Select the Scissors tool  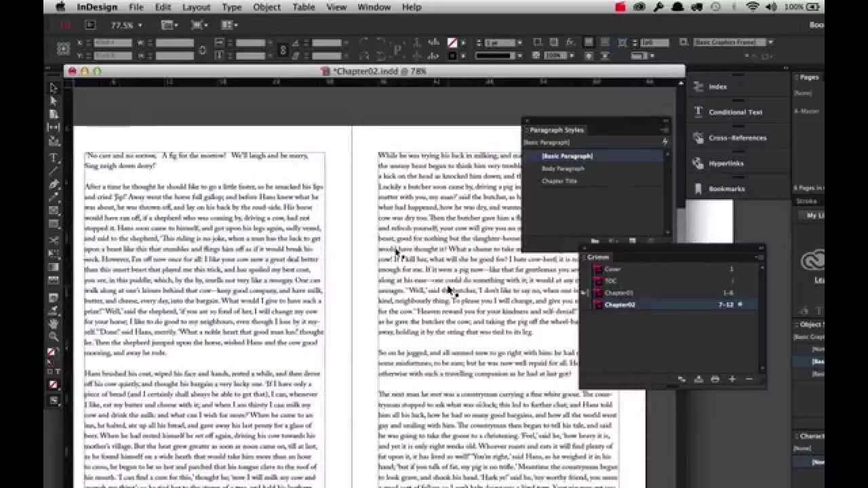point(54,240)
